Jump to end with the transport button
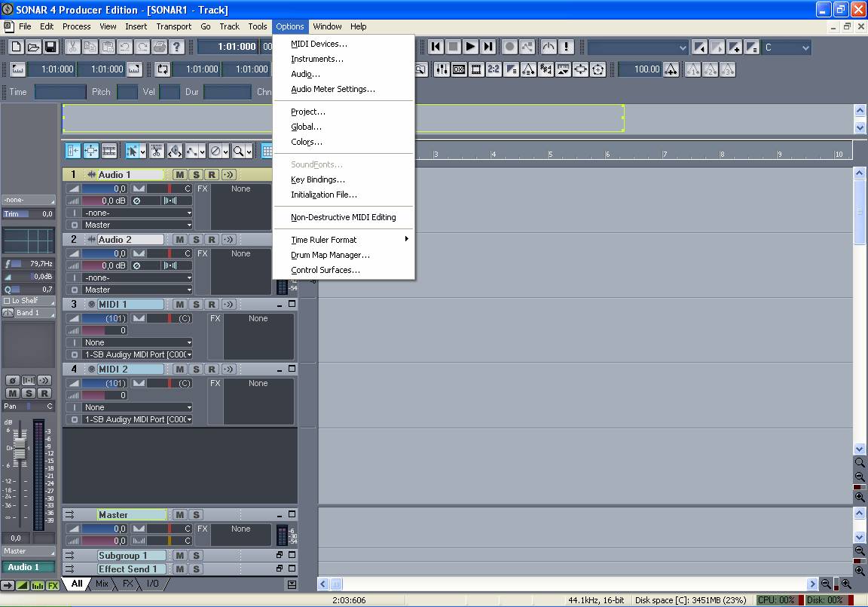This screenshot has width=868, height=607. pyautogui.click(x=487, y=47)
